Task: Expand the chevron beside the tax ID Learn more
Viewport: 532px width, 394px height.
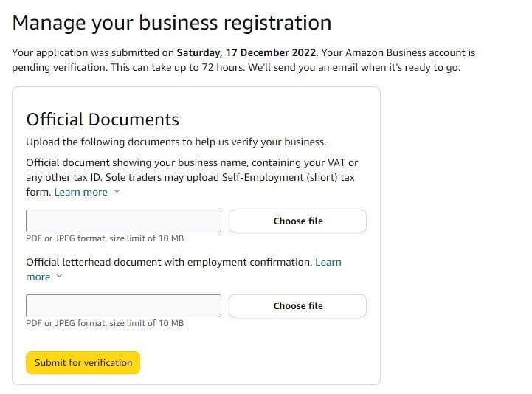Action: (117, 193)
